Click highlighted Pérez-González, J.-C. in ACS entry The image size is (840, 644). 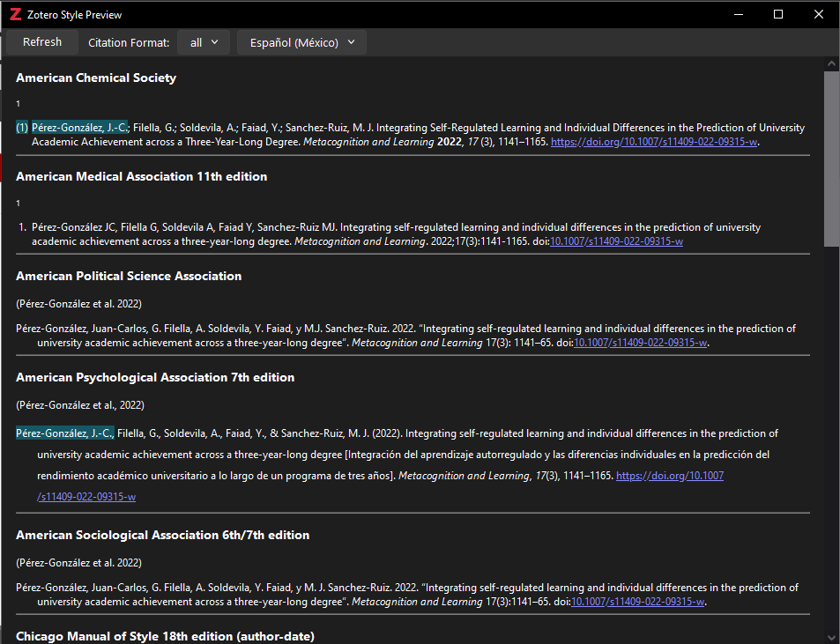pos(80,128)
